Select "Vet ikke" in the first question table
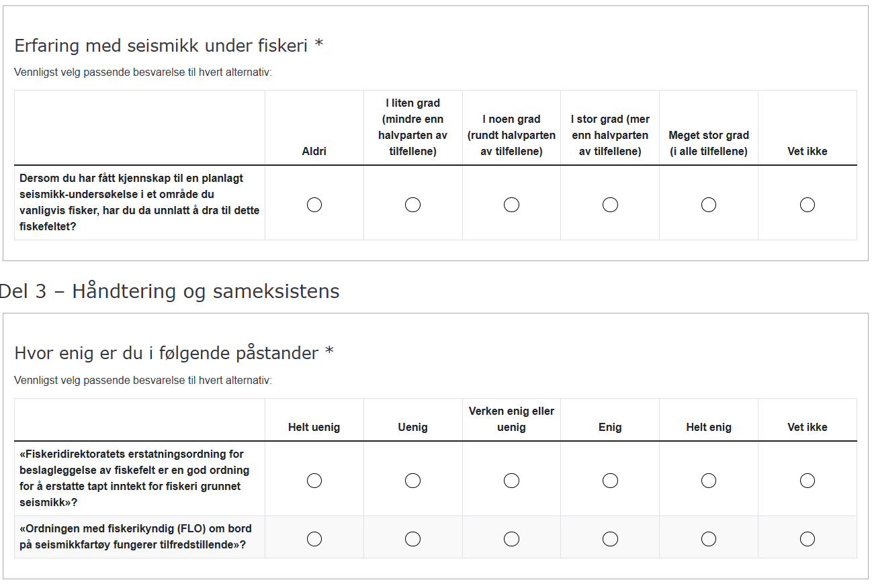The height and width of the screenshot is (588, 874). (x=807, y=205)
